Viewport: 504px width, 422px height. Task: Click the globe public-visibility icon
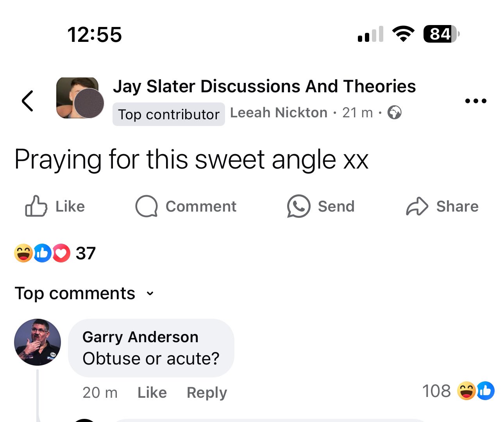[395, 113]
